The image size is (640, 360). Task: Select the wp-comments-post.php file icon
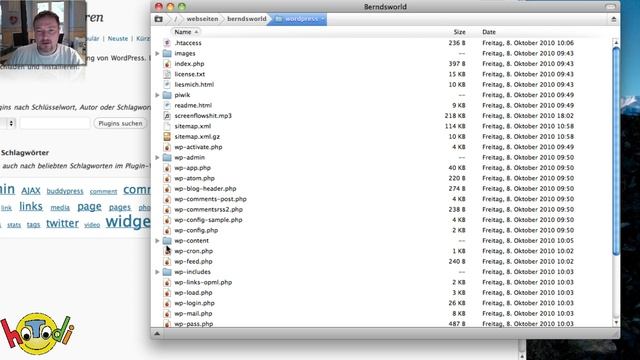pos(167,199)
